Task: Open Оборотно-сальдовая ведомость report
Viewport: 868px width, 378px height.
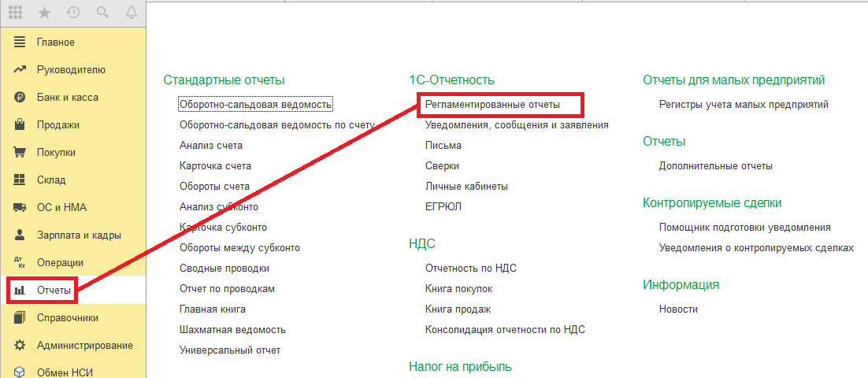Action: pyautogui.click(x=256, y=104)
